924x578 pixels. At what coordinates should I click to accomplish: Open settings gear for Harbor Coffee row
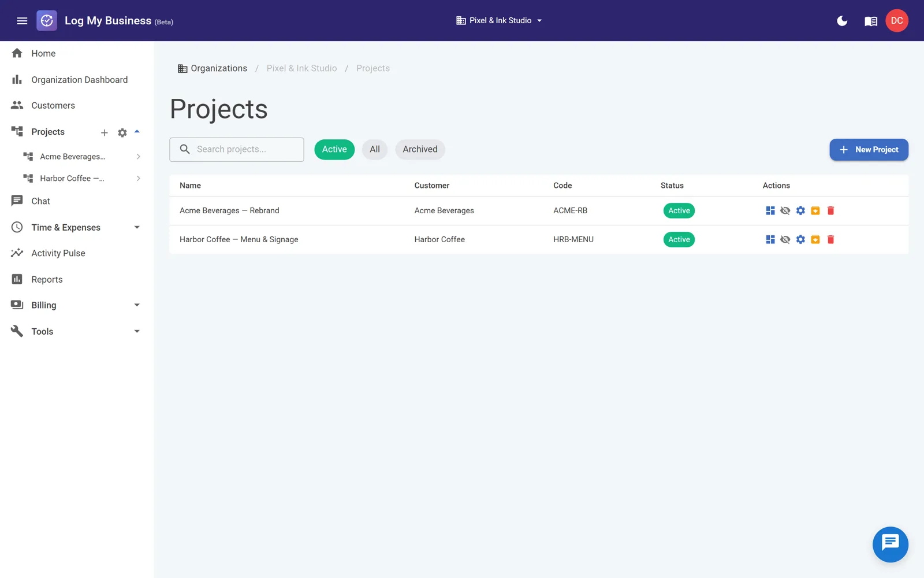pos(800,239)
